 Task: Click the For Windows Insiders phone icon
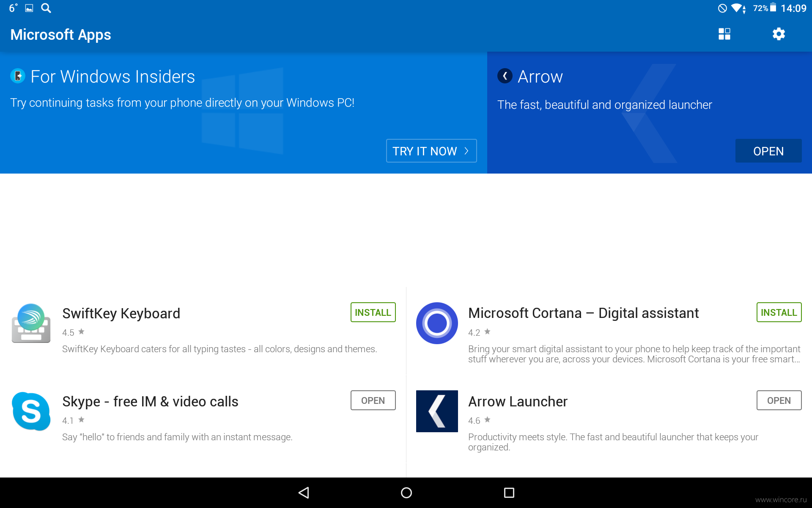[18, 76]
